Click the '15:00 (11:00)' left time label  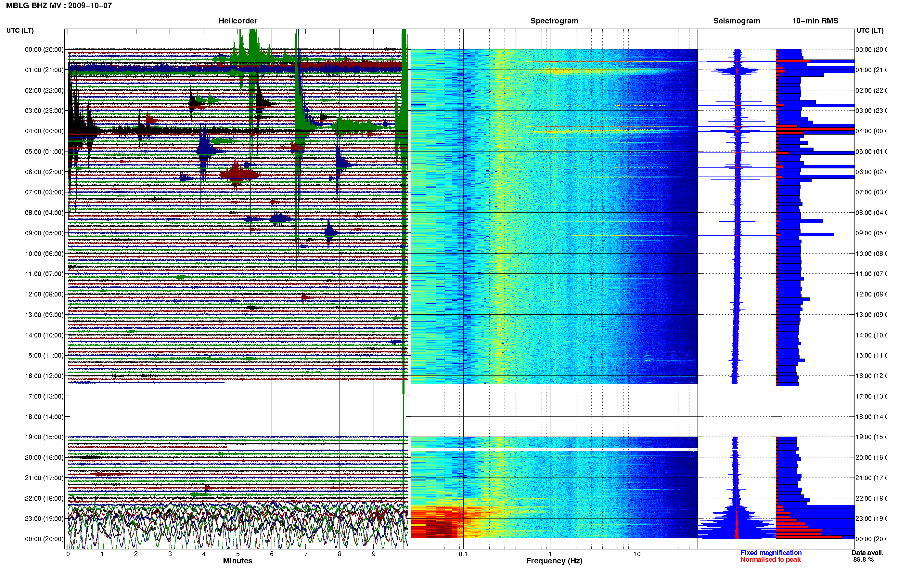[x=44, y=356]
